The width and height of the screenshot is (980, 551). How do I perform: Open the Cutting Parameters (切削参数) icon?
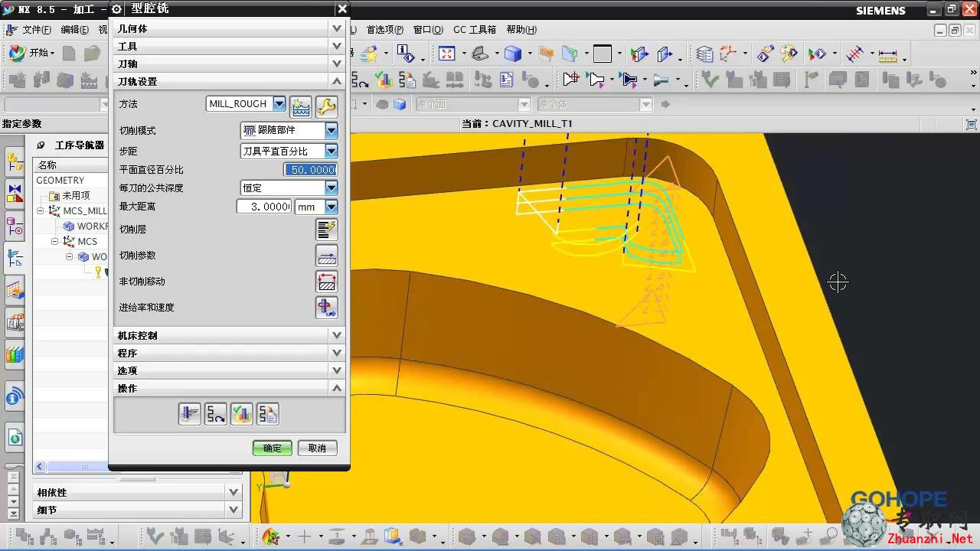327,256
